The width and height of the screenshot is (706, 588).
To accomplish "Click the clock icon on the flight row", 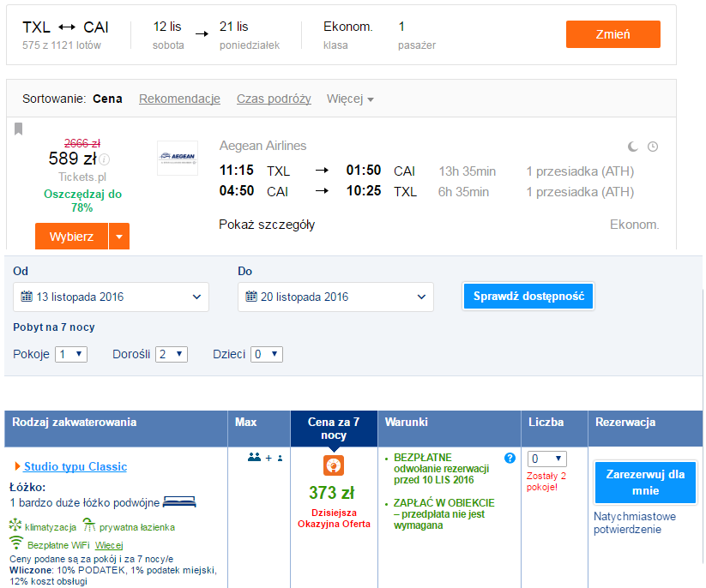I will point(653,147).
